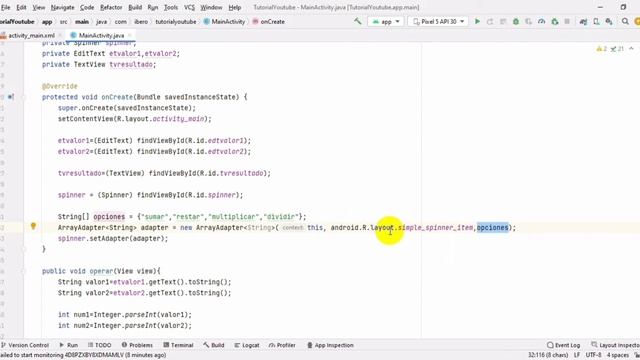The image size is (640, 360).
Task: Open the TODO tool window
Action: point(100,345)
